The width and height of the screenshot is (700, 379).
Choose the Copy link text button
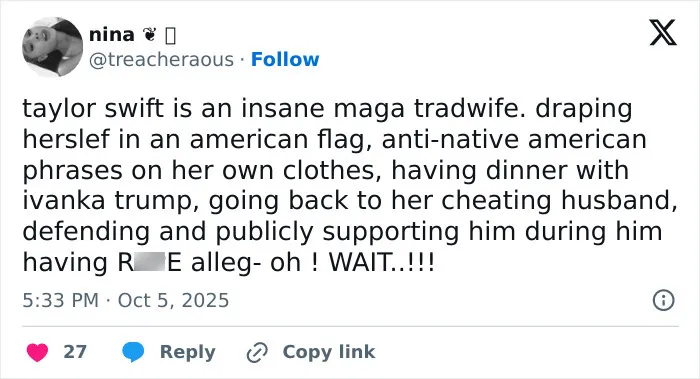tap(329, 352)
